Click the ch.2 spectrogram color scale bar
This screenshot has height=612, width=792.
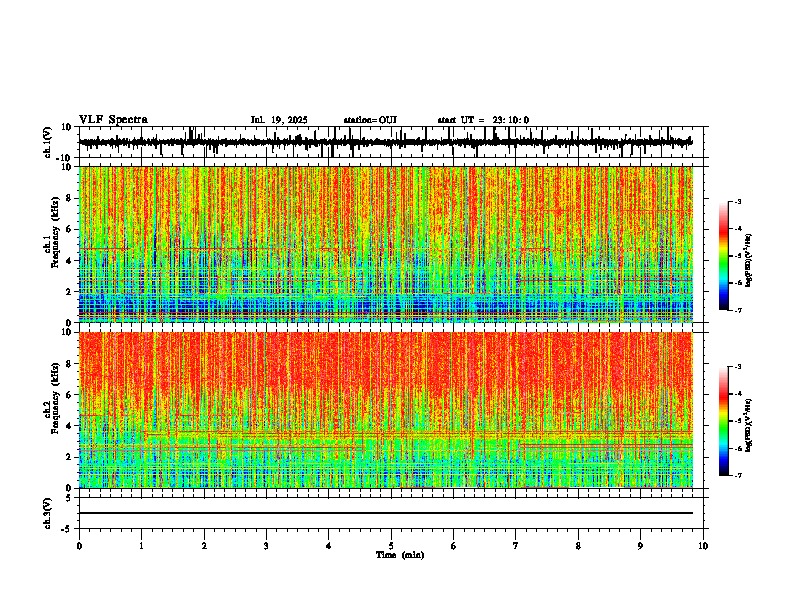724,421
